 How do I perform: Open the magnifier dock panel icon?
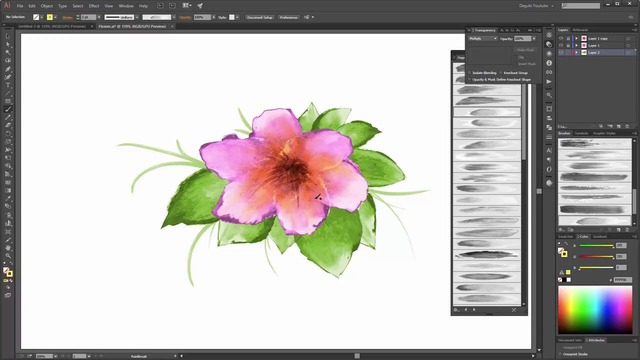549,95
